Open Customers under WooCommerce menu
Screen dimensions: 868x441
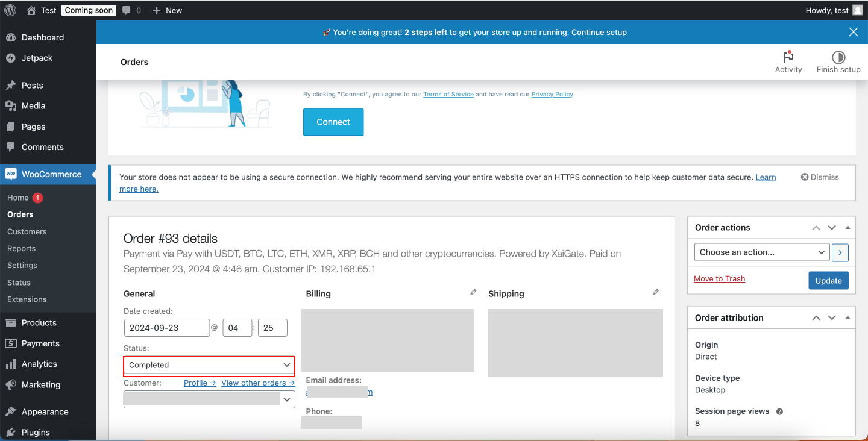pyautogui.click(x=27, y=231)
